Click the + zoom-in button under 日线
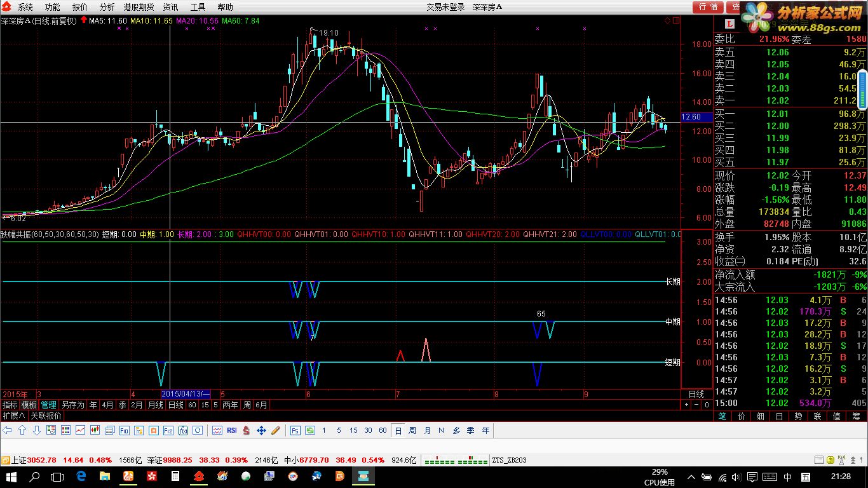The width and height of the screenshot is (868, 488). [x=686, y=405]
